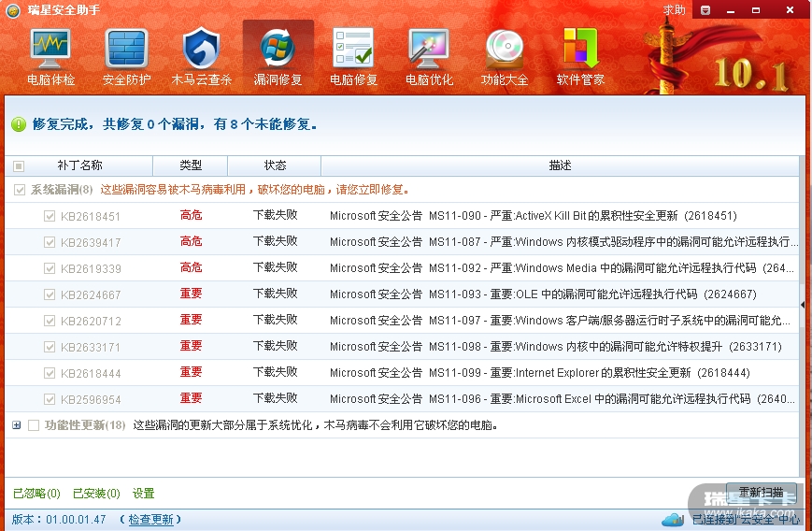Uncheck the KB2633171 patch checkbox
This screenshot has height=531, width=812.
click(50, 347)
